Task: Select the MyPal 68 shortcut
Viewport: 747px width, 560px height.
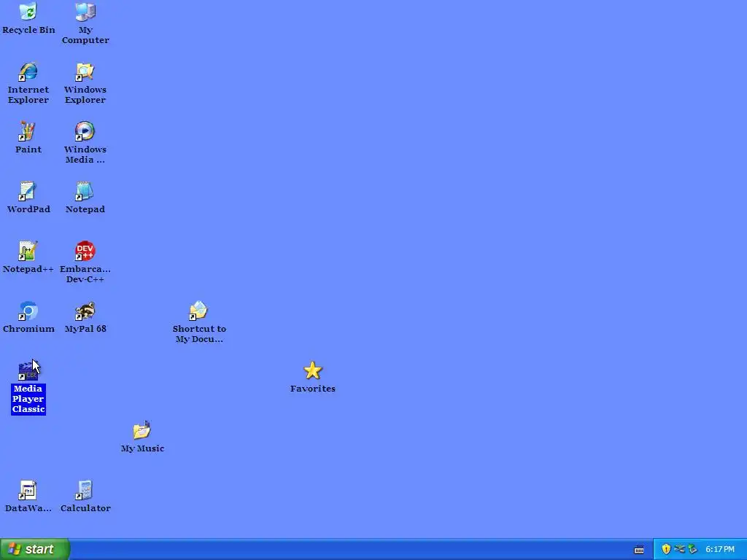Action: point(85,311)
